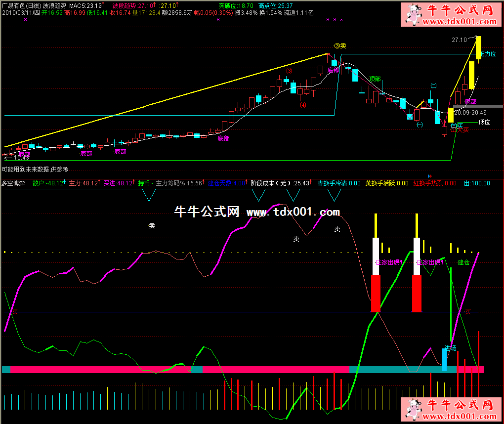Viewport: 504px width, 424px height.
Task: Click the 青换手冷清:0.00 value
Action: 339,183
